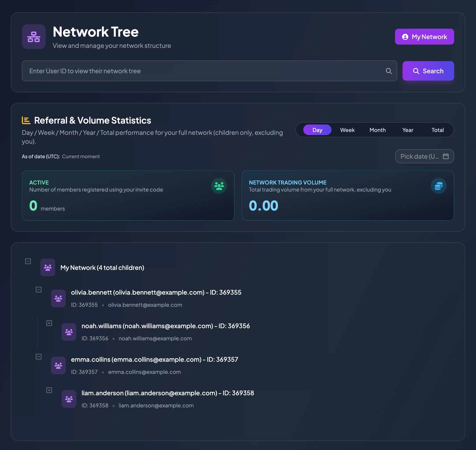Expand the liam.anderson node

click(x=49, y=390)
